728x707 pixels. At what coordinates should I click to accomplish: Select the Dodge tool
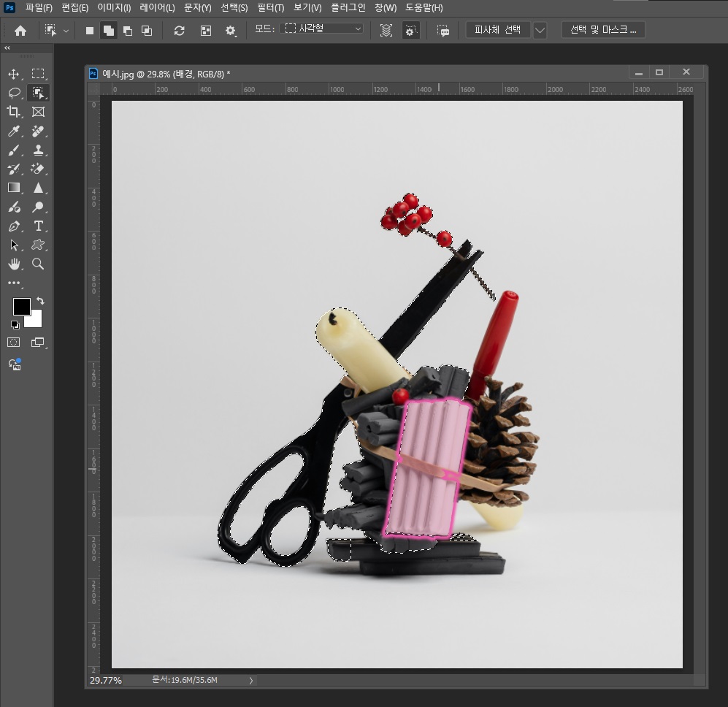38,207
